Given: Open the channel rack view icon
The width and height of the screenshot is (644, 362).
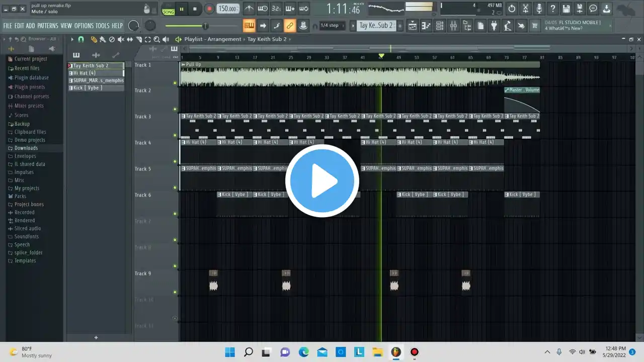Looking at the screenshot, I should coord(440,26).
